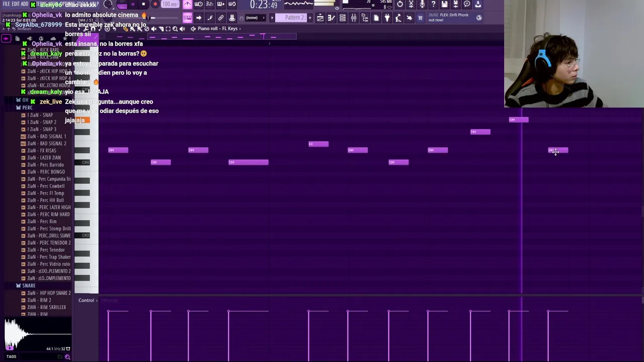Click the undo history icon
The height and width of the screenshot is (362, 644).
point(399,5)
